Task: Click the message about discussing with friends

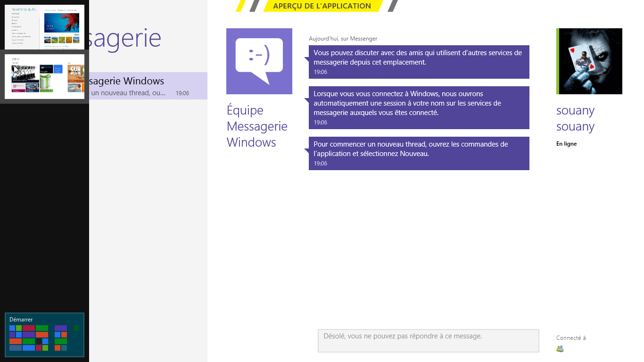Action: coord(419,62)
